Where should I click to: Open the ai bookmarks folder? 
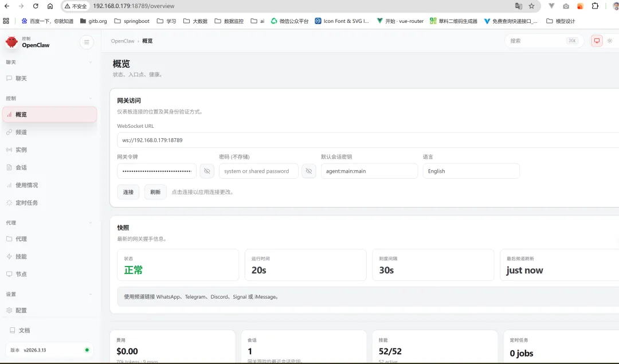(x=257, y=21)
